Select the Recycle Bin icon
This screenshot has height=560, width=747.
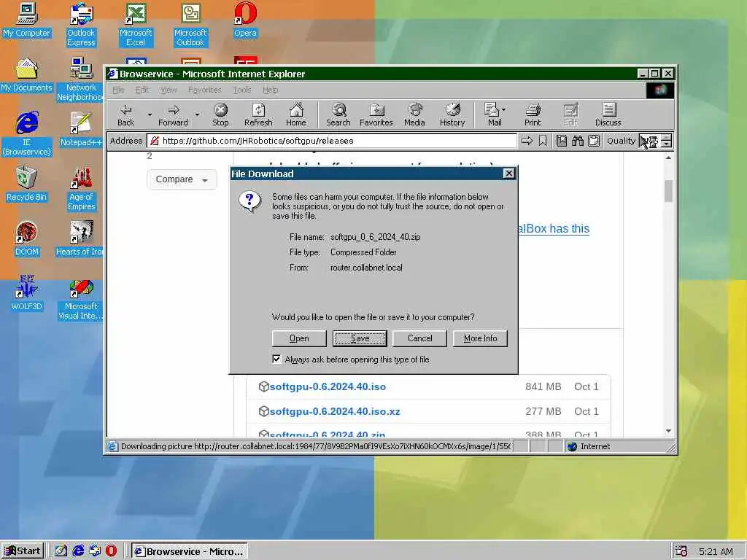tap(26, 184)
